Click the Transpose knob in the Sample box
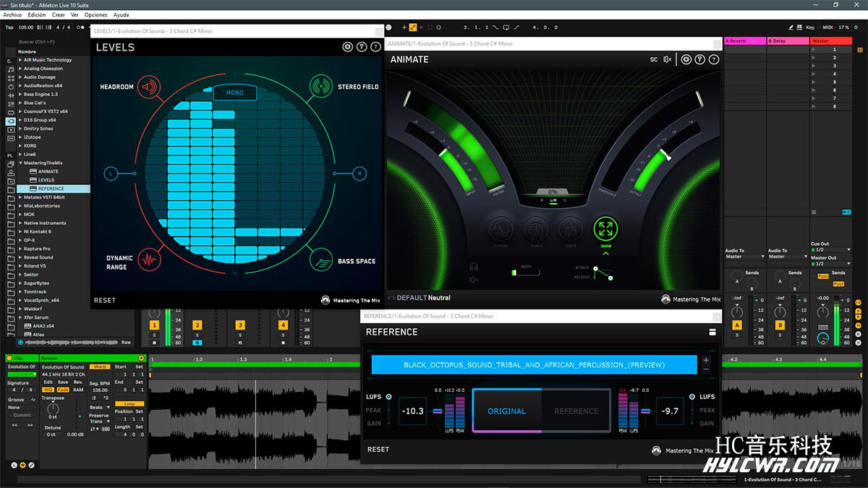The width and height of the screenshot is (868, 488). [53, 407]
